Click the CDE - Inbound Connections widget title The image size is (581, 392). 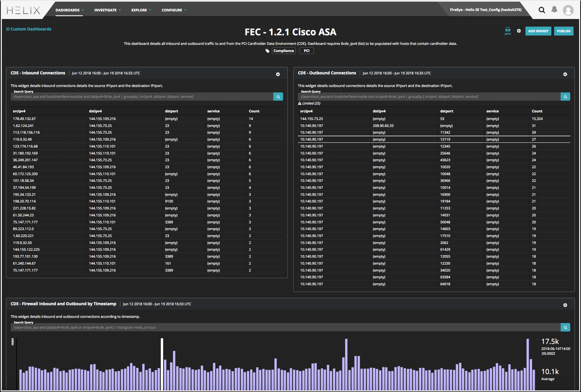(38, 73)
